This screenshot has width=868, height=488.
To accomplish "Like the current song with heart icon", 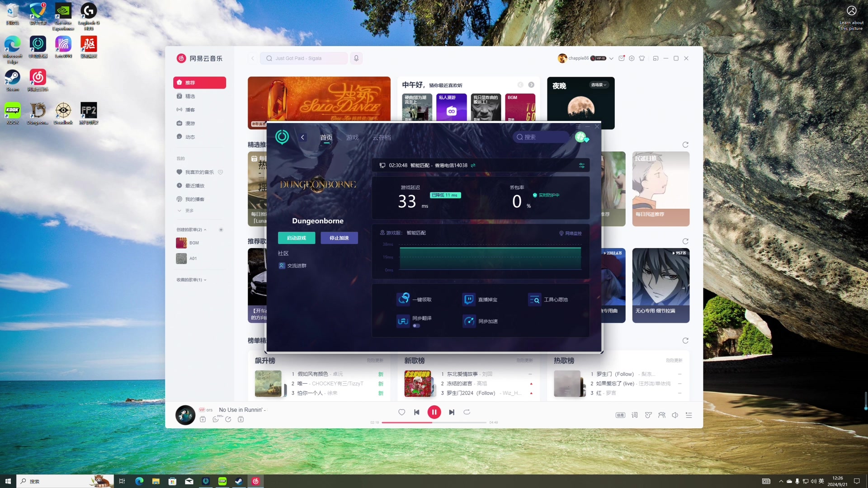I will tap(401, 412).
